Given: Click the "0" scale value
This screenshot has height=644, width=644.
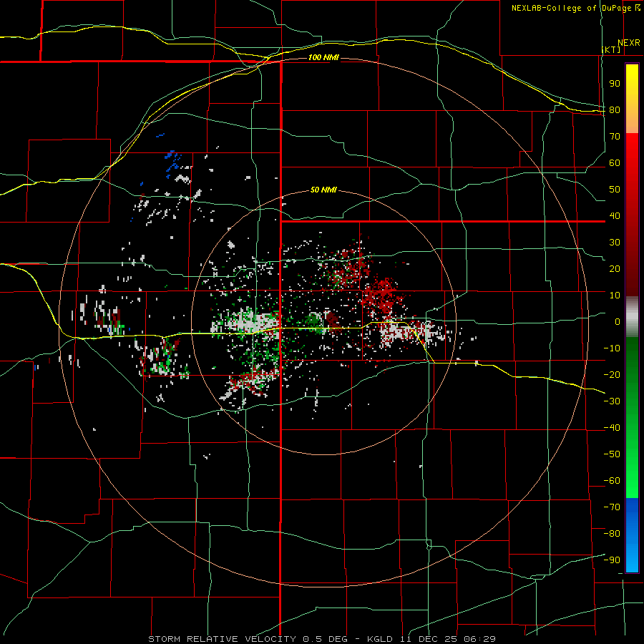Looking at the screenshot, I should tap(618, 322).
